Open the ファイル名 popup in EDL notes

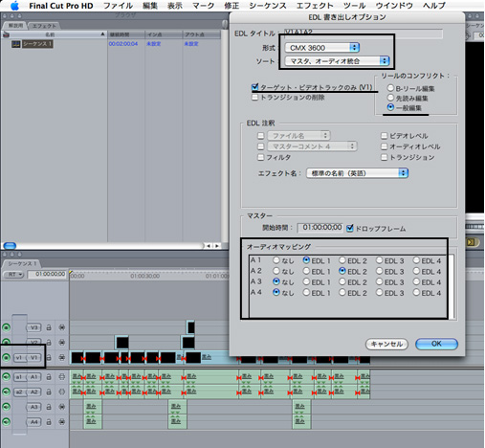[298, 136]
